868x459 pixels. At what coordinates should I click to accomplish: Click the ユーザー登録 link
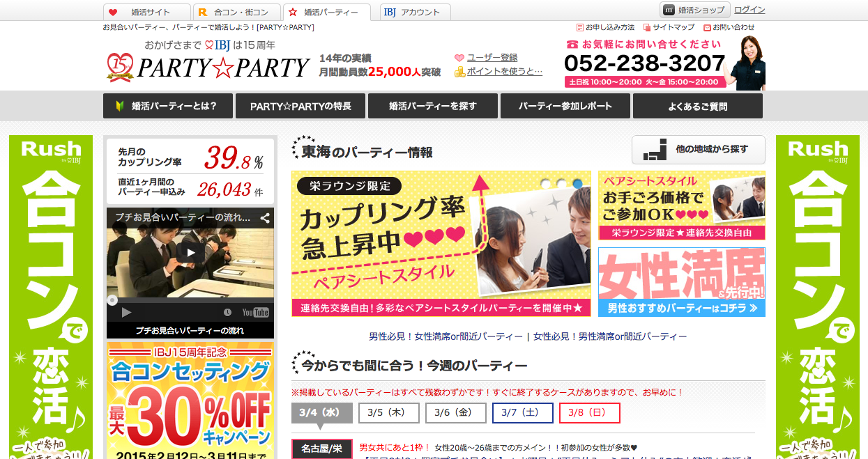tap(492, 58)
